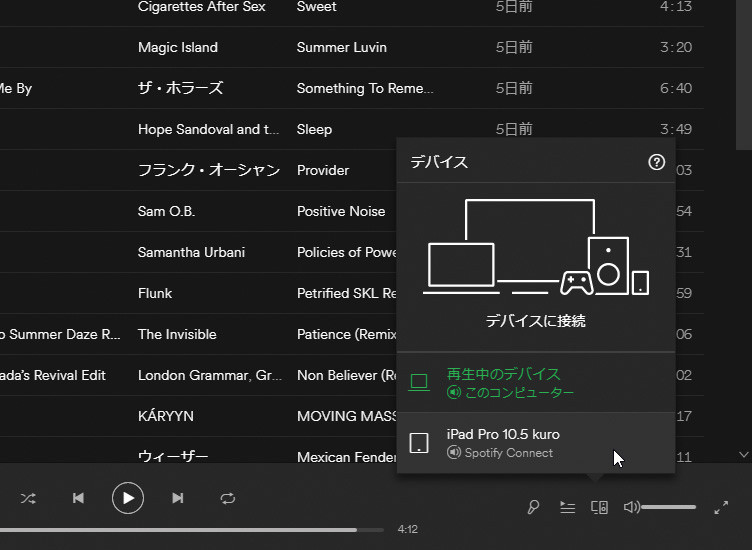Image resolution: width=752 pixels, height=550 pixels.
Task: Select the 3:20 duration text
Action: coord(676,47)
